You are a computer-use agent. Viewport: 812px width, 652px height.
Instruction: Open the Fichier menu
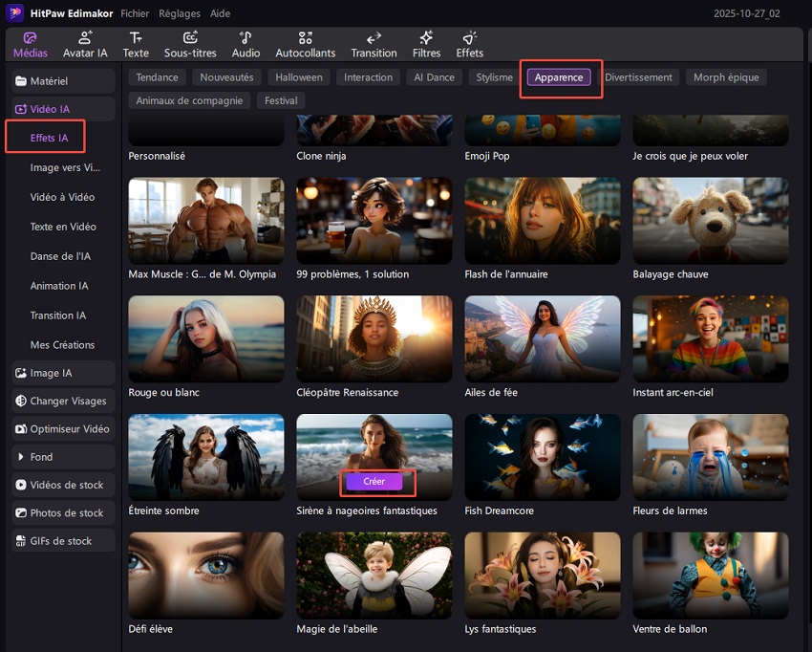135,14
